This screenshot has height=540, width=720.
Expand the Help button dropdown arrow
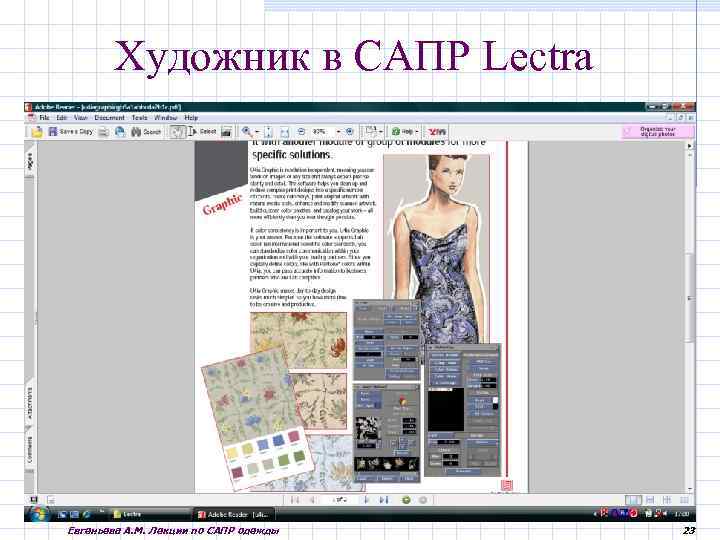(x=416, y=132)
